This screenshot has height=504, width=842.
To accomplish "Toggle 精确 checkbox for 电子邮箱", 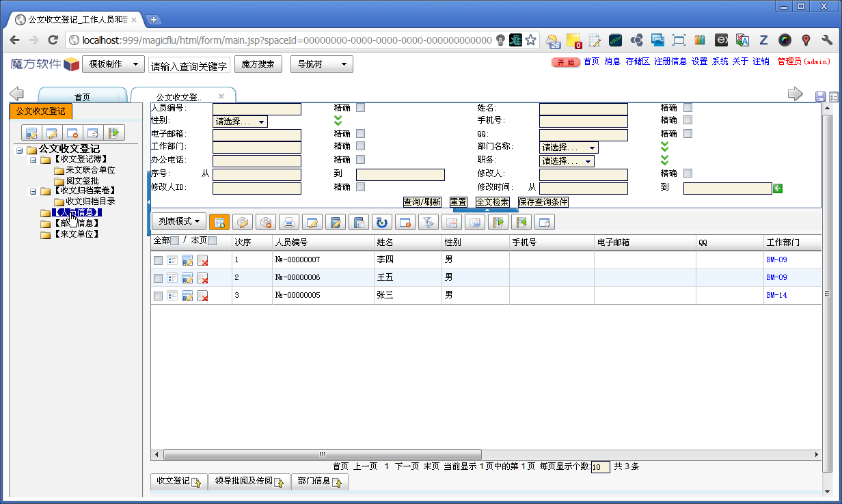I will click(x=360, y=133).
